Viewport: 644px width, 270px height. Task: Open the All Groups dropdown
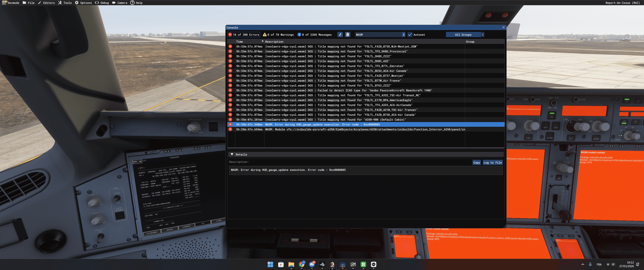pyautogui.click(x=463, y=34)
